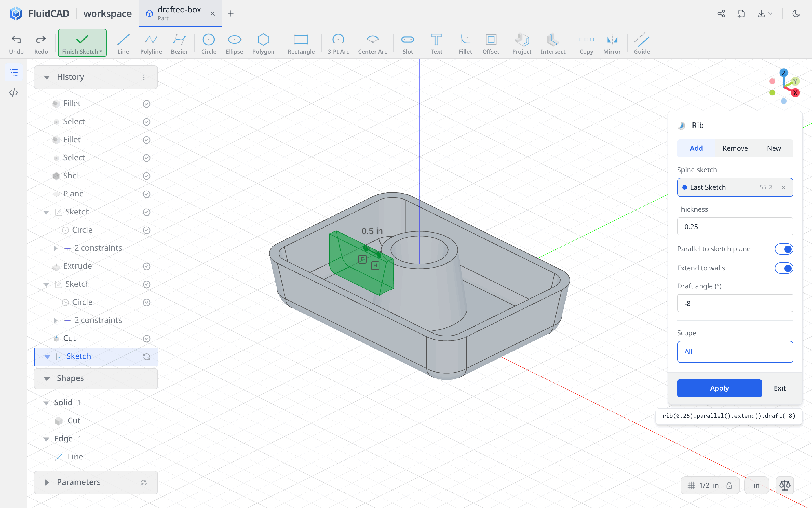The height and width of the screenshot is (508, 812).
Task: Expand the first 2 constraints node
Action: point(55,248)
